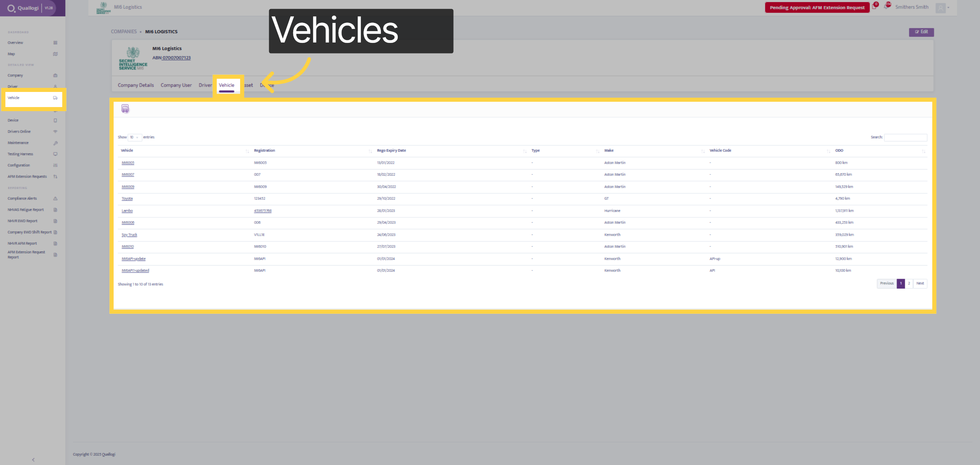
Task: Open vehicle MI6010 link
Action: (127, 247)
